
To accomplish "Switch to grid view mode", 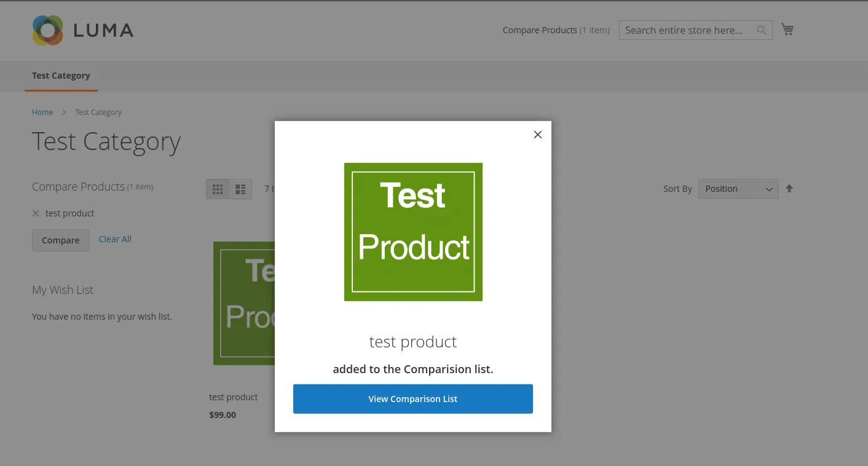I will tap(218, 189).
